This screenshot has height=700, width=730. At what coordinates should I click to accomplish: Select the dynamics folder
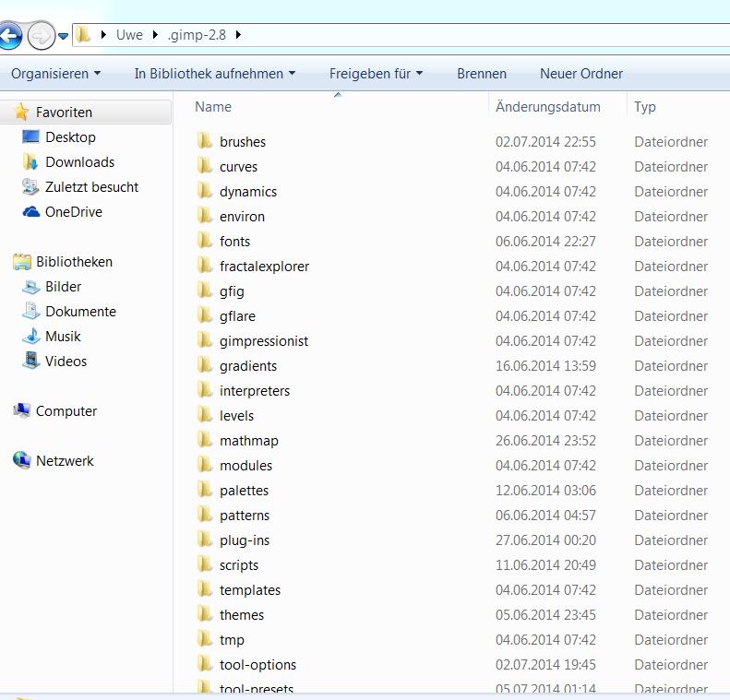[248, 192]
